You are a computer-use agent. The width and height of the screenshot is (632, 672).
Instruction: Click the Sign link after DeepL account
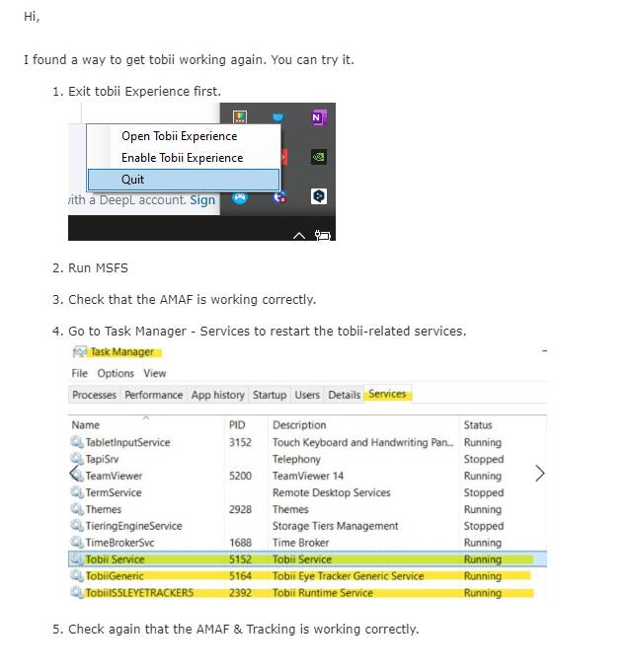point(202,200)
